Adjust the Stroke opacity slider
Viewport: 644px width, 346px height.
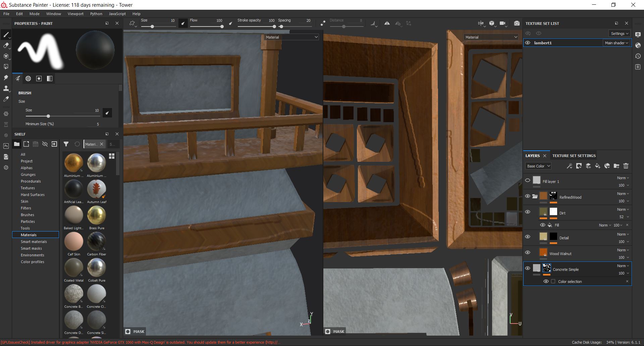click(257, 27)
